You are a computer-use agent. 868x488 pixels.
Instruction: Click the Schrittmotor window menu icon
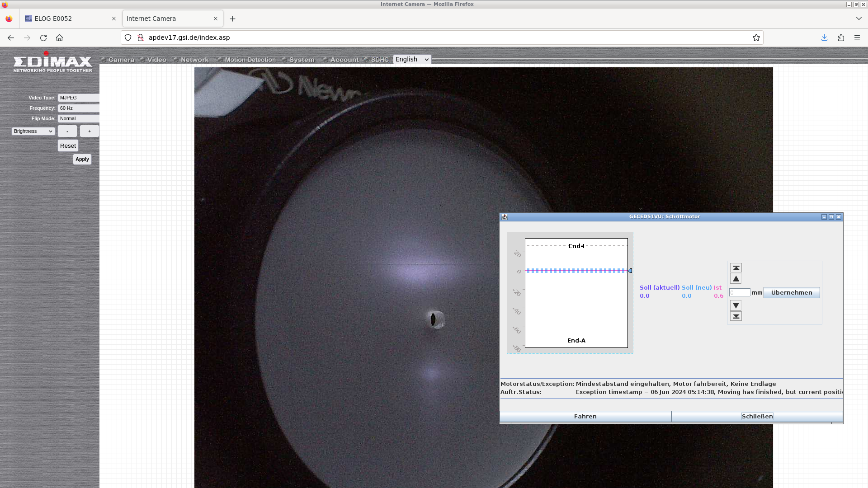point(505,217)
